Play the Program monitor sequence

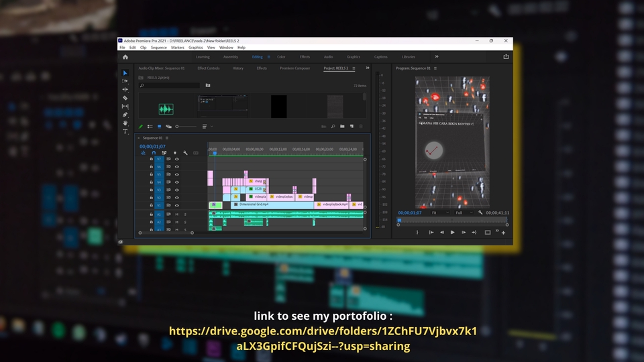453,233
